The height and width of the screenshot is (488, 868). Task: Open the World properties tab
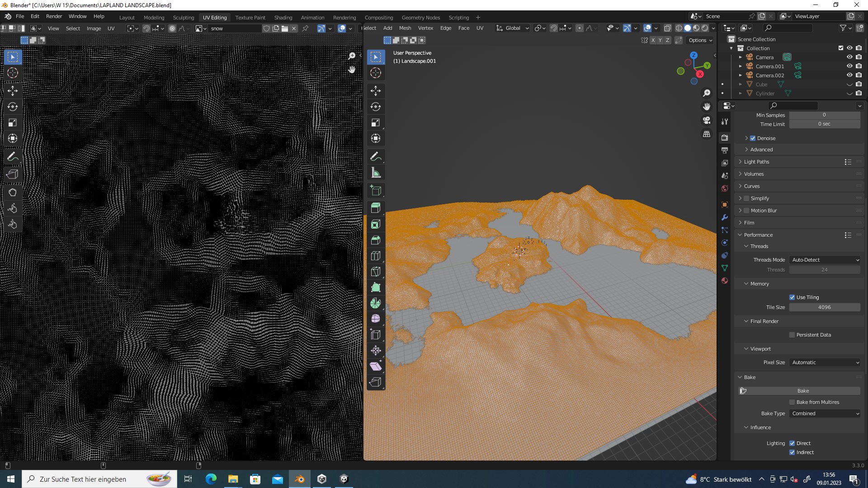click(x=725, y=188)
